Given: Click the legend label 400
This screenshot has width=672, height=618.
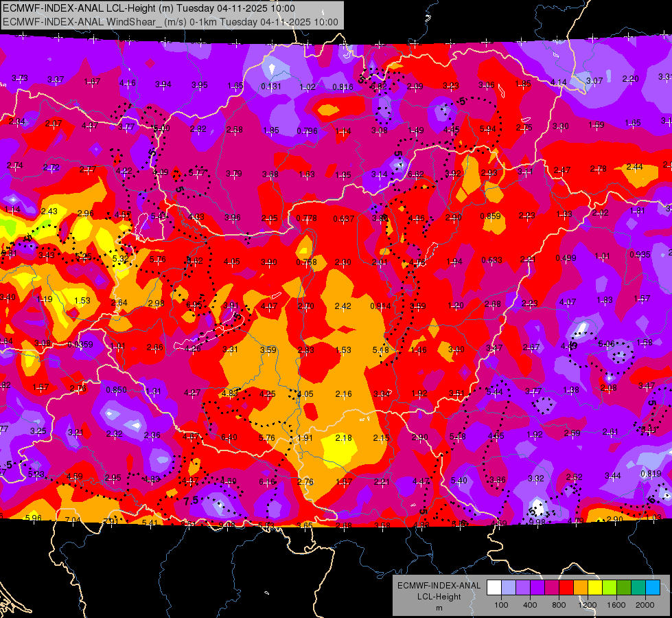Looking at the screenshot, I should click(530, 605).
